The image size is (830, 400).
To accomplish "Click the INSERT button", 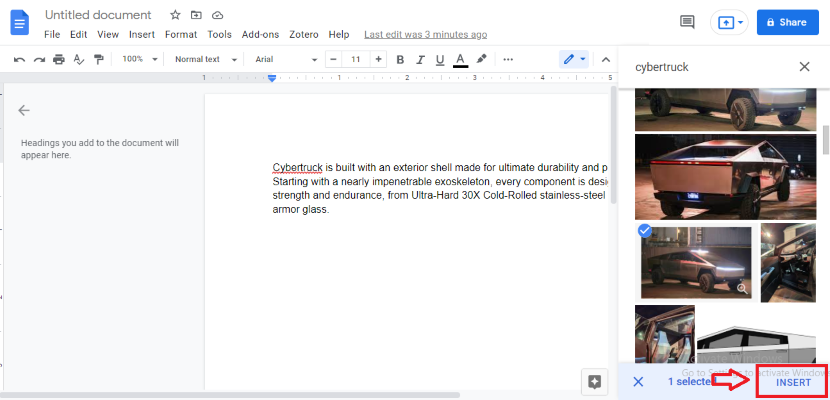I will click(793, 383).
